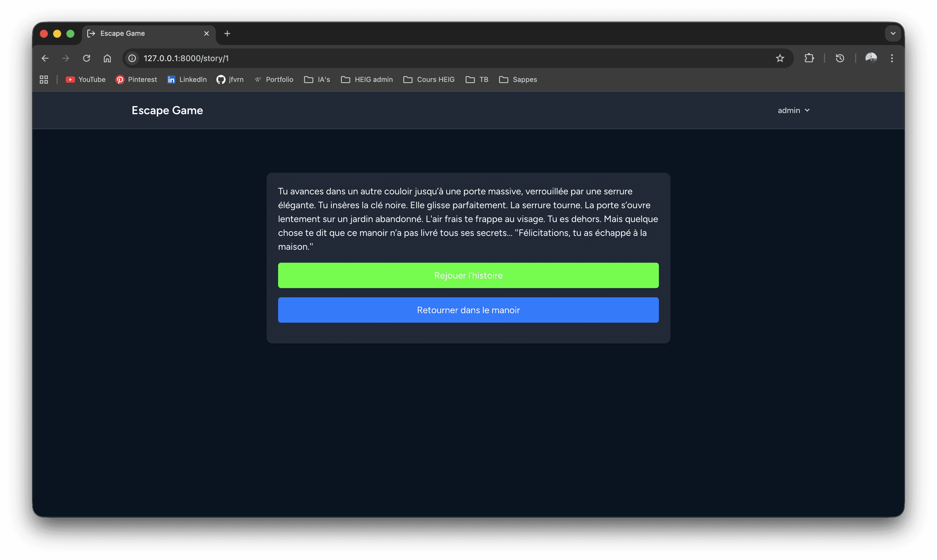Open the apps grid in bookmarks bar
The height and width of the screenshot is (560, 937).
44,79
